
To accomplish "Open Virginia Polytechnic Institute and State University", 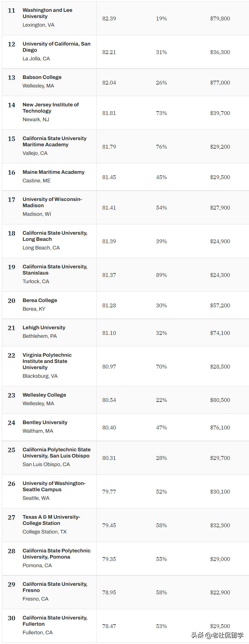I will point(47,361).
